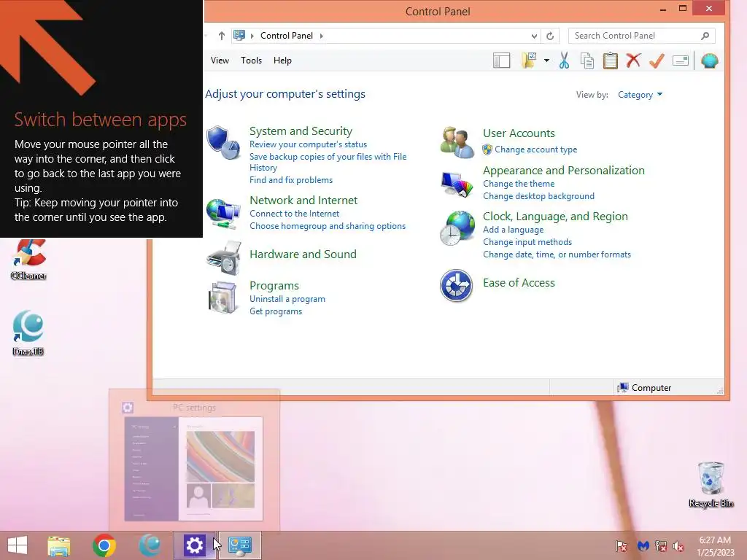Open Appearance and Personalization category

coord(564,171)
